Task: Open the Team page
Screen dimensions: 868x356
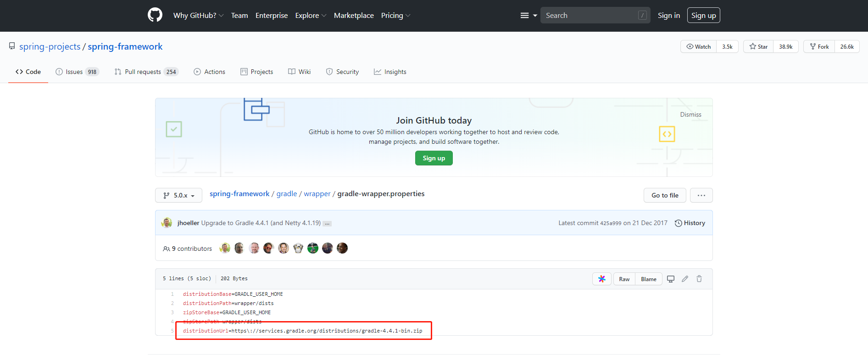Action: point(239,16)
